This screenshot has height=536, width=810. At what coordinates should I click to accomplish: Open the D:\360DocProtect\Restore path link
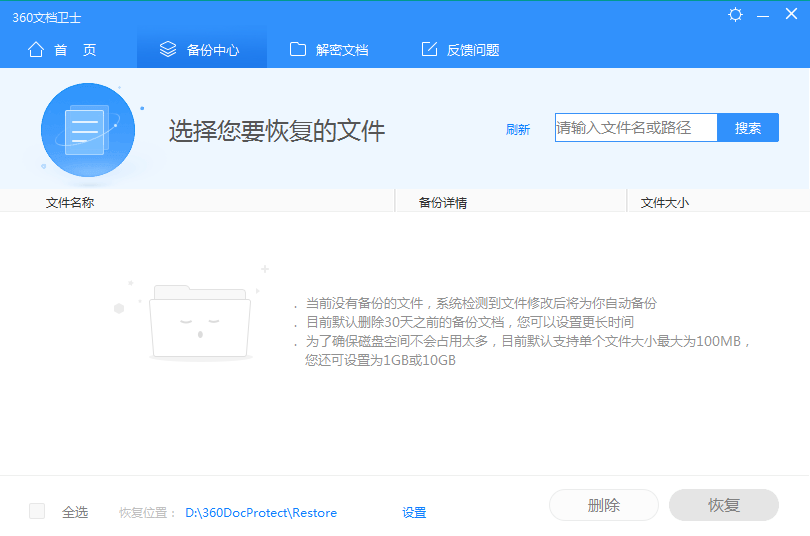261,513
